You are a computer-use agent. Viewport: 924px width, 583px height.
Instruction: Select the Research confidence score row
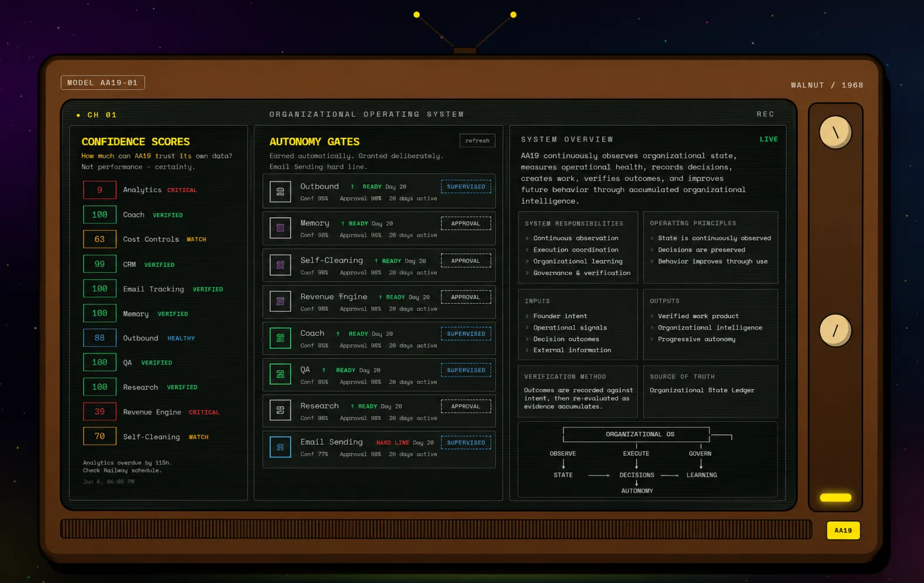click(x=141, y=387)
